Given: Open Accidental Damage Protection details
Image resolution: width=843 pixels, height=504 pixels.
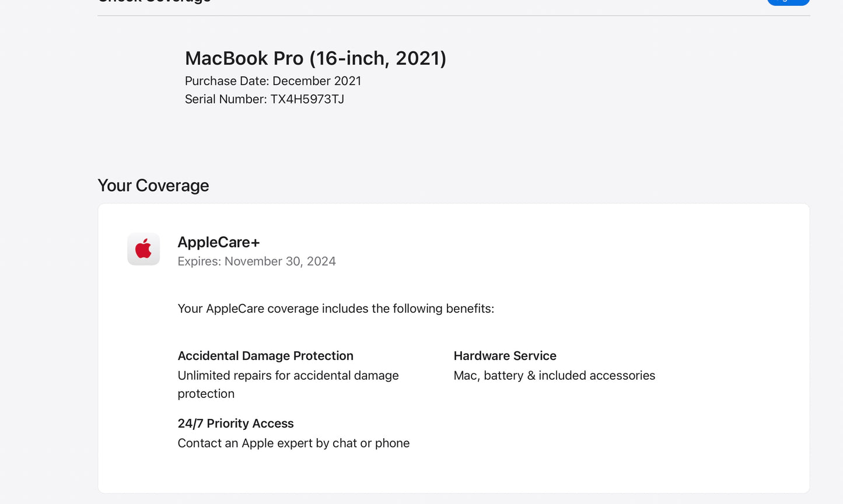Looking at the screenshot, I should click(265, 356).
